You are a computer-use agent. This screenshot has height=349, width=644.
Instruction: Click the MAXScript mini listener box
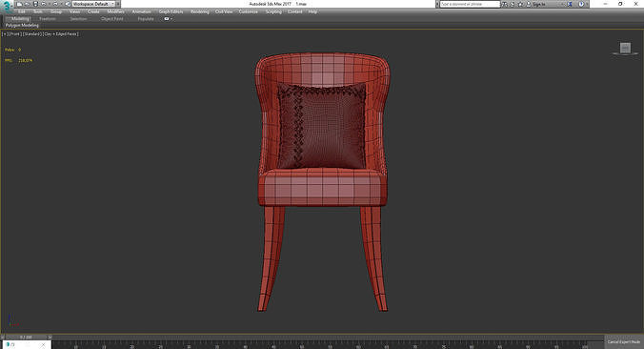[27, 345]
